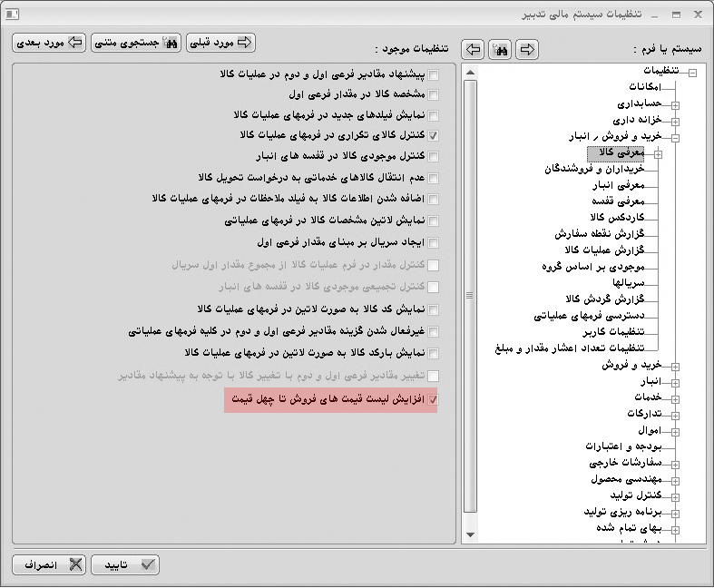The height and width of the screenshot is (588, 714).
Task: Check ایجاد سریال بر مبنای مقدار فرعی اول
Action: [434, 243]
